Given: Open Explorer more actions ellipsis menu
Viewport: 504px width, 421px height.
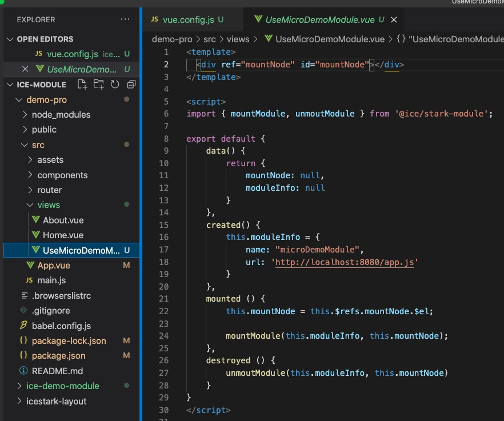Looking at the screenshot, I should tap(125, 19).
